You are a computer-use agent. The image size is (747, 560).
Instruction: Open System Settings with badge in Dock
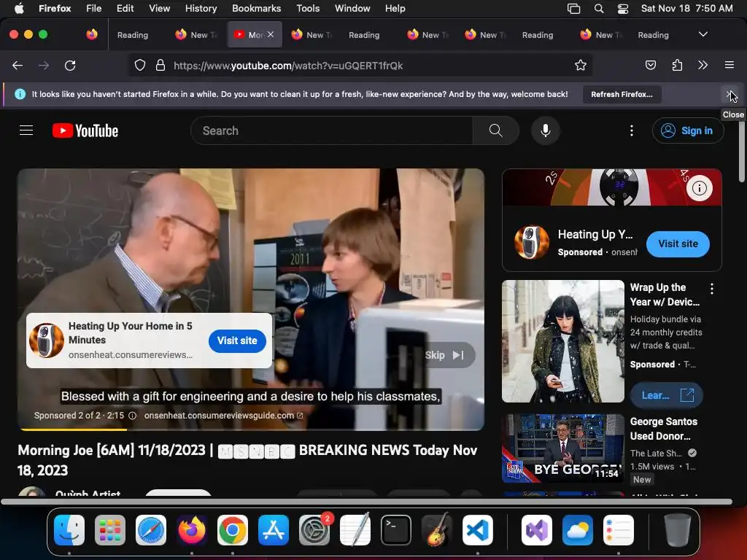[314, 530]
